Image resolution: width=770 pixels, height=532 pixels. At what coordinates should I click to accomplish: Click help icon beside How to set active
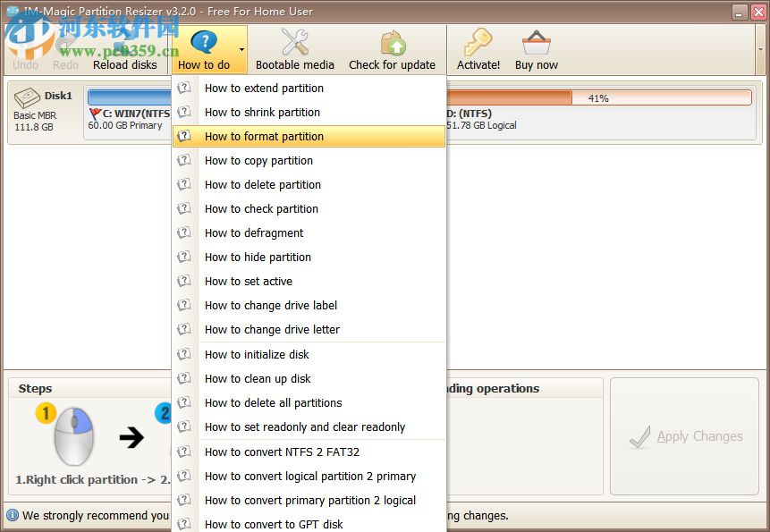[184, 280]
